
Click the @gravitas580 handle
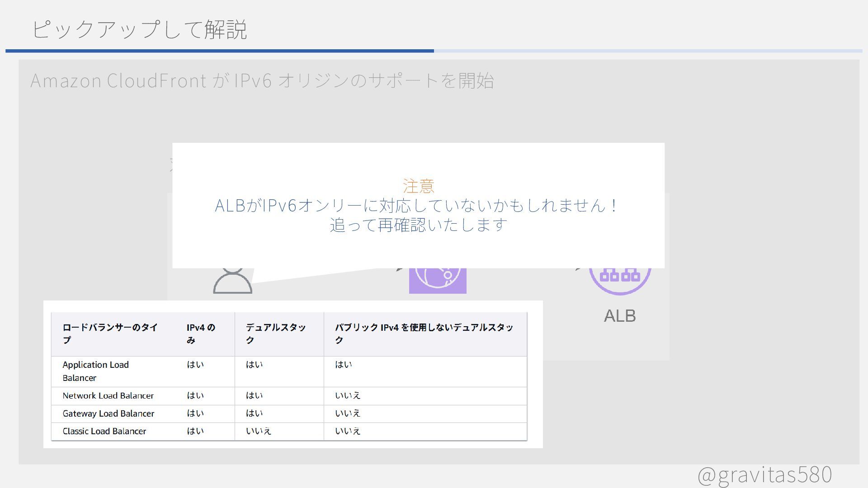[764, 474]
